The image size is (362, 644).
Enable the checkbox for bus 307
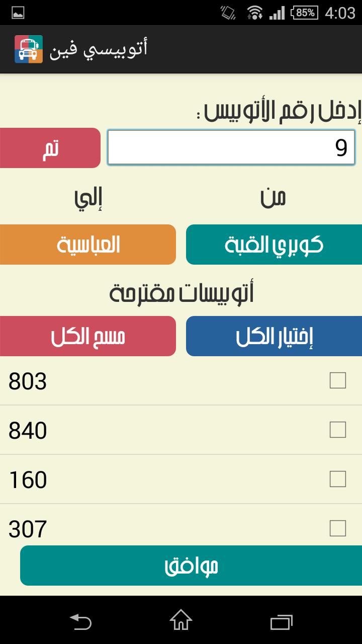coord(338,528)
